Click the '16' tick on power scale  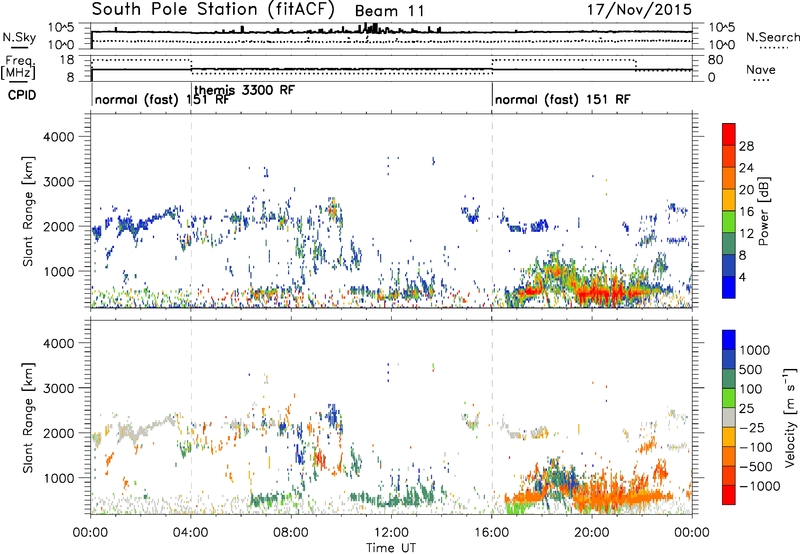click(746, 212)
